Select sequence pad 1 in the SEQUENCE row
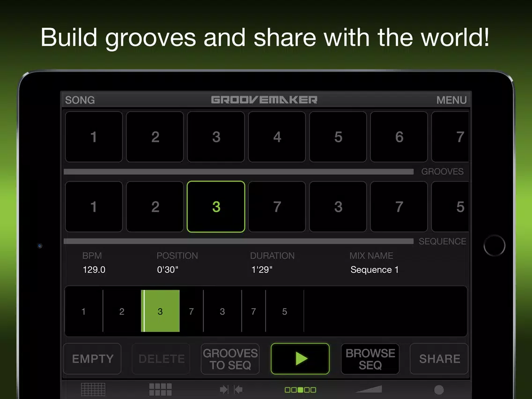532x399 pixels. pyautogui.click(x=94, y=207)
